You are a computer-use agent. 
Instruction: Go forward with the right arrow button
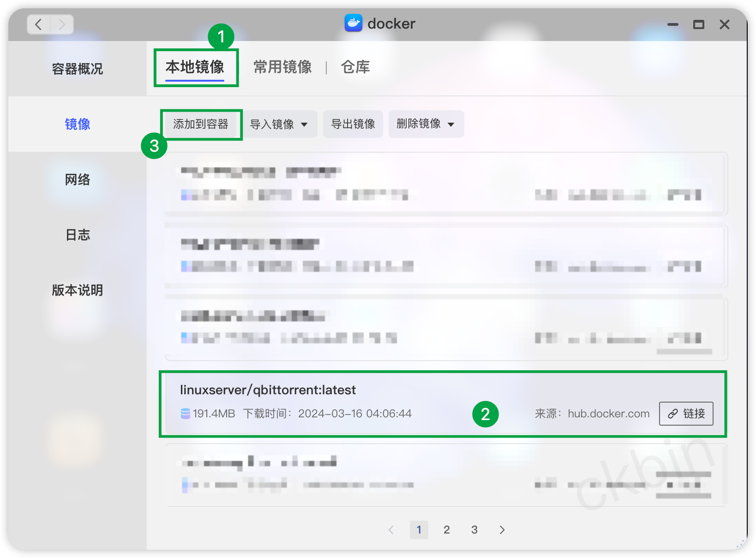pos(62,24)
